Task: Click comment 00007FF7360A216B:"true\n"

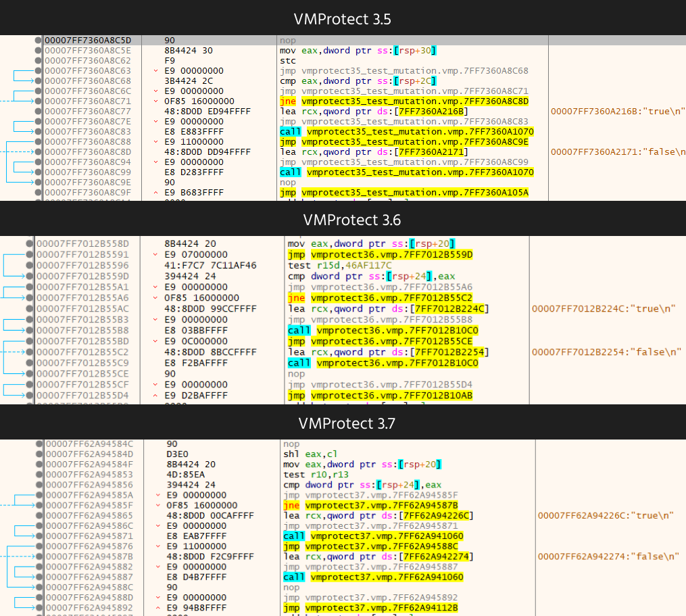Action: point(617,111)
